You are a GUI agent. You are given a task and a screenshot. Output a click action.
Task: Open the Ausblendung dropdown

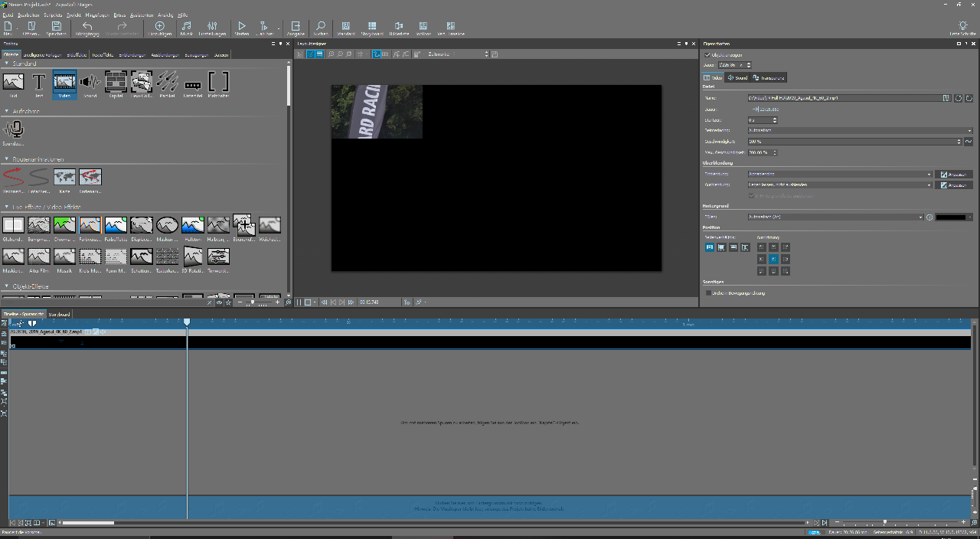coord(839,185)
